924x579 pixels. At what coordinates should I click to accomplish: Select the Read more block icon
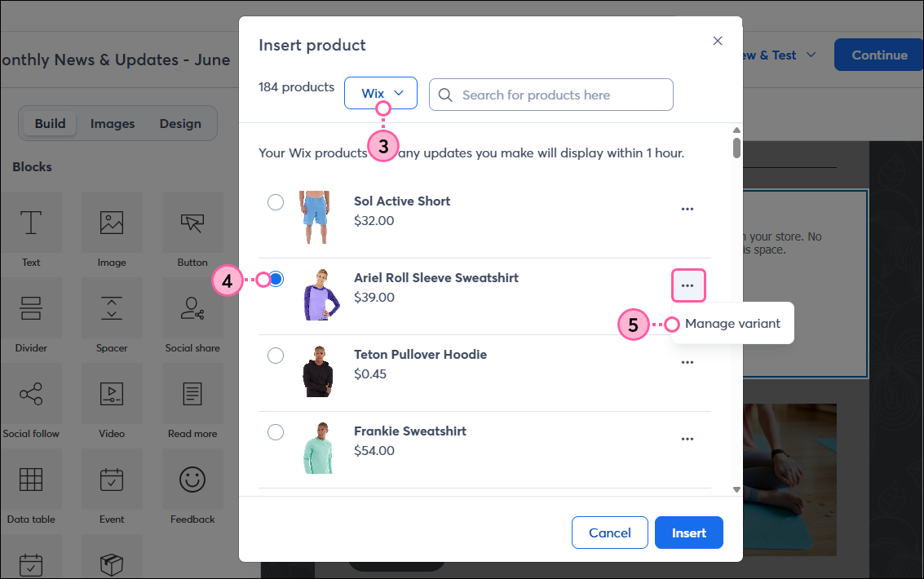coord(192,393)
